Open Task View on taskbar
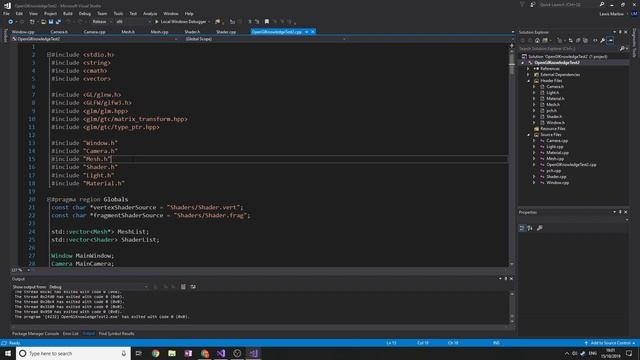This screenshot has width=640, height=360. 139,353
